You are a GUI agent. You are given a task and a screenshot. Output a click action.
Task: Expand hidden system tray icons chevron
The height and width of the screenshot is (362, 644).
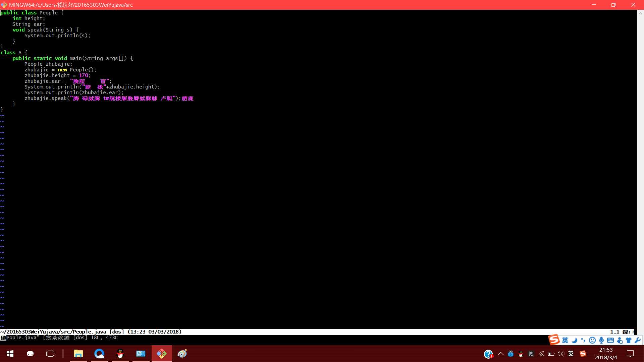501,354
